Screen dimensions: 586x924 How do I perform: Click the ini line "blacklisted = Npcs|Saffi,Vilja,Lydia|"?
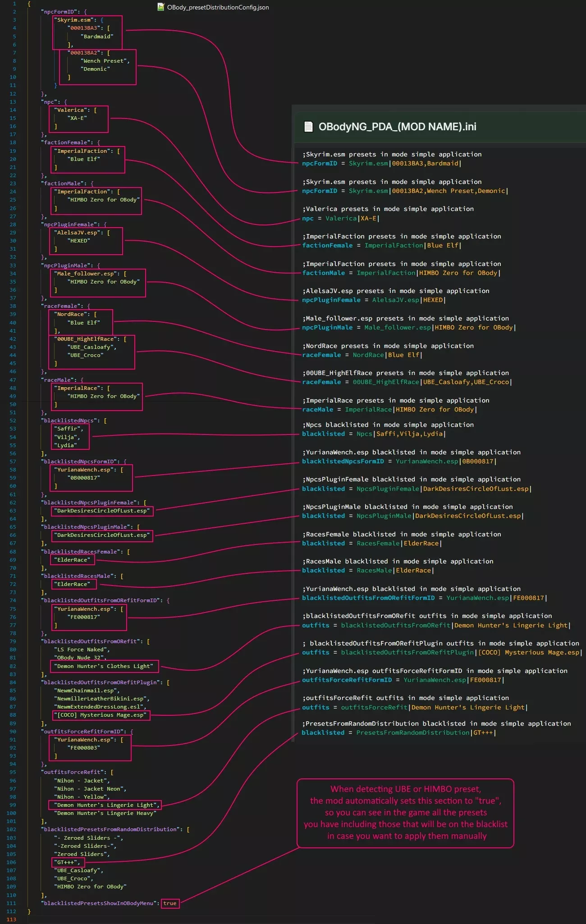coord(374,434)
